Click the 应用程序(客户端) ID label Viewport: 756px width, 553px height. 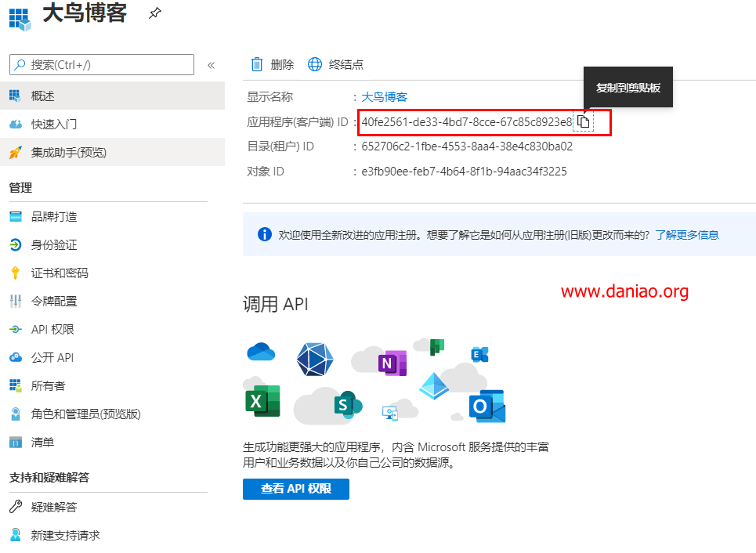[x=298, y=122]
